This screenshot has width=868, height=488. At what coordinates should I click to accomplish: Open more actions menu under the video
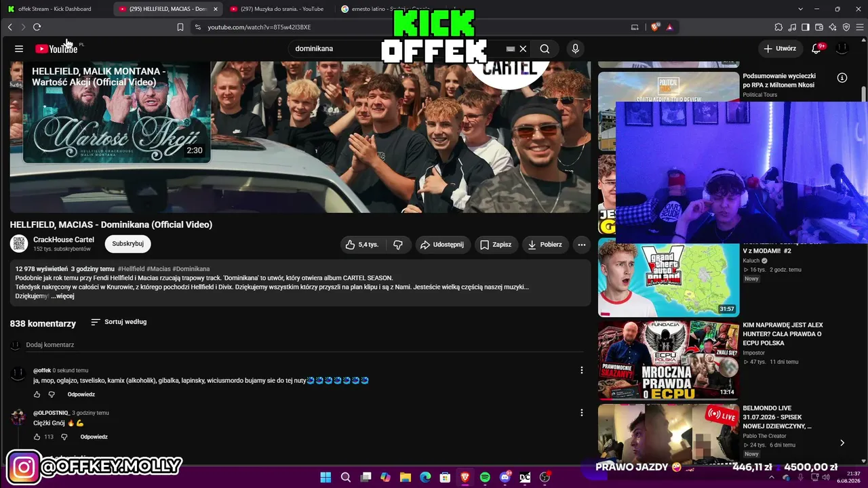point(582,245)
